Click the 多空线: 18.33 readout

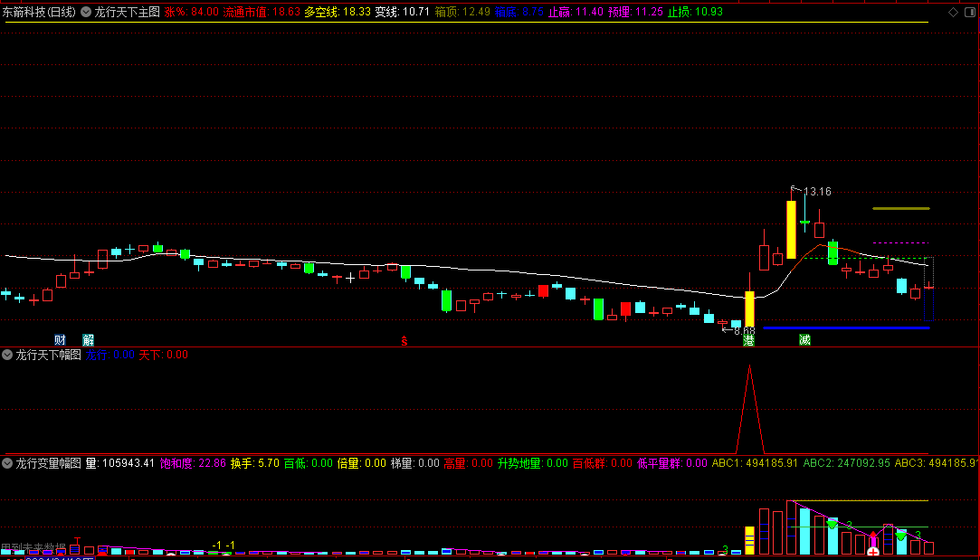click(338, 12)
